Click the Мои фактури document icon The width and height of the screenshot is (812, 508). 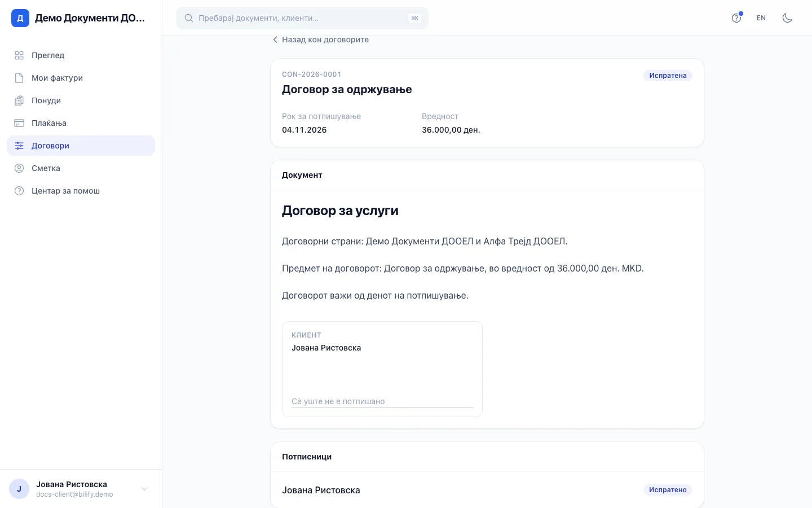click(19, 78)
